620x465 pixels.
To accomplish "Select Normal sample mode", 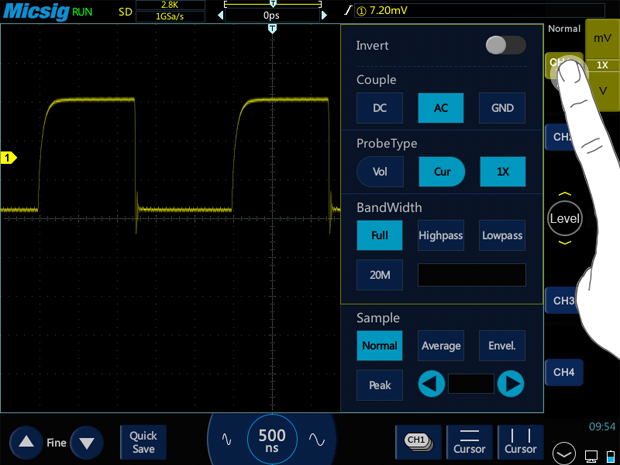I will (x=380, y=346).
